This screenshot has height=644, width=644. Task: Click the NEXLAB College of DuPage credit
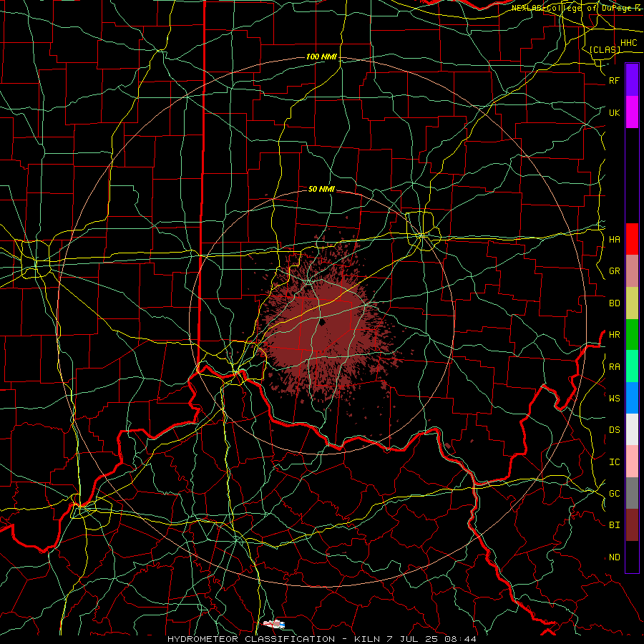[x=577, y=8]
